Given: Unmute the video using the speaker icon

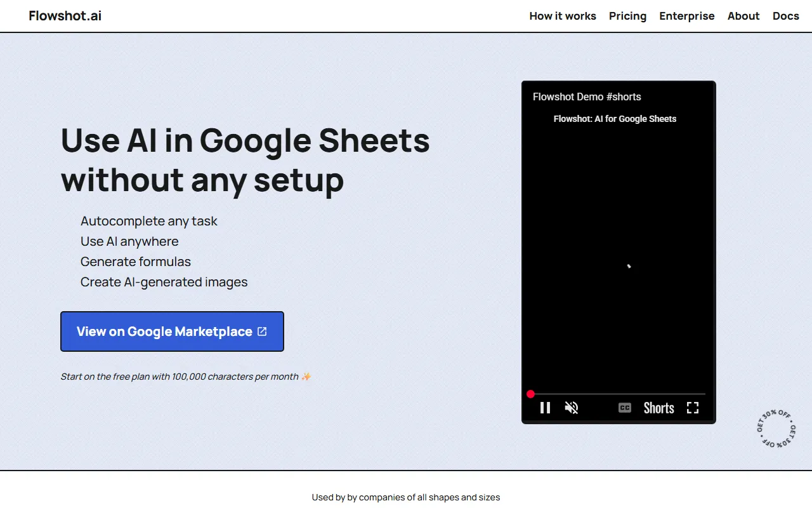Looking at the screenshot, I should (x=572, y=408).
